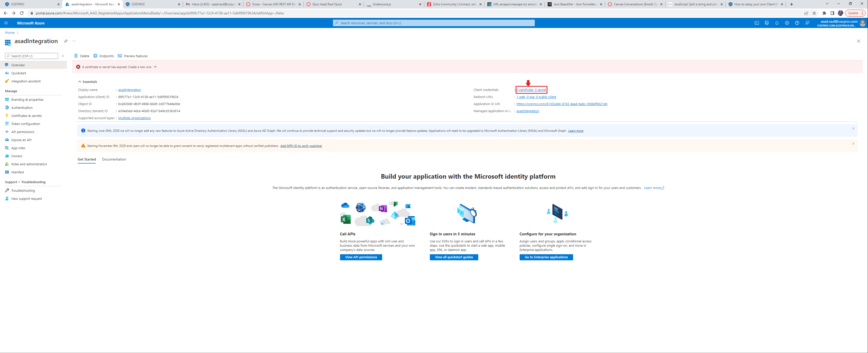The image size is (868, 353).
Task: Open the more options ellipsis beside asadIntegration
Action: (x=74, y=41)
